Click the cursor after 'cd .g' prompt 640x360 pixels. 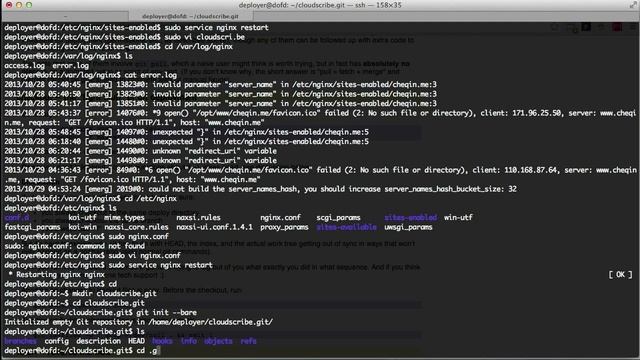[159, 351]
